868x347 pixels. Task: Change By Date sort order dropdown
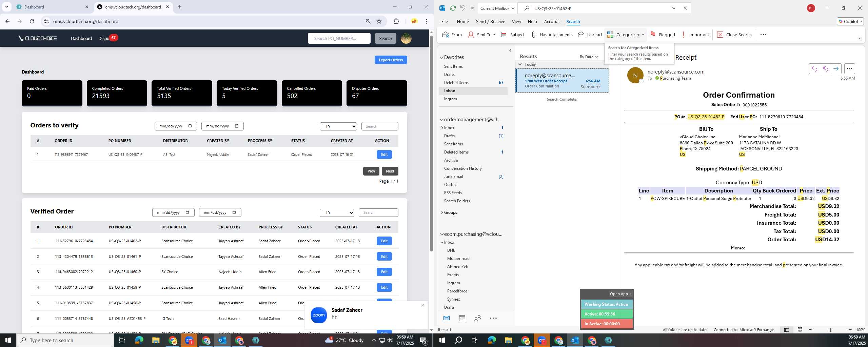589,57
